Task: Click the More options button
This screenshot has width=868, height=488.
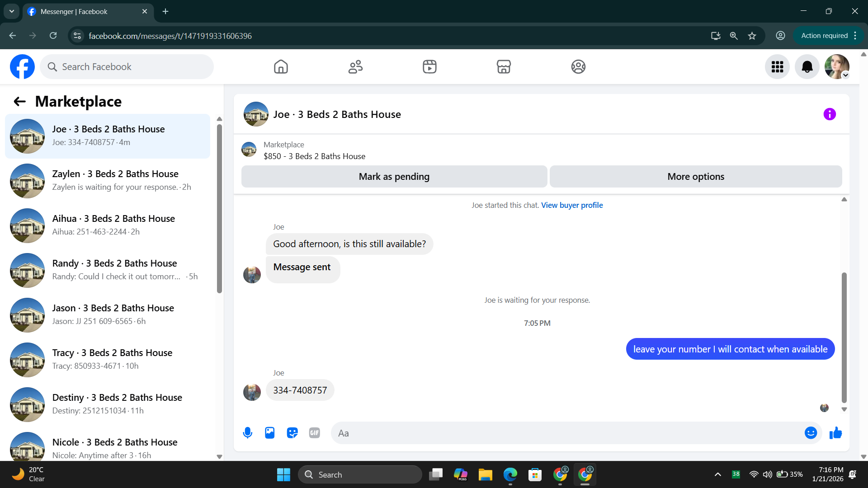Action: (695, 177)
